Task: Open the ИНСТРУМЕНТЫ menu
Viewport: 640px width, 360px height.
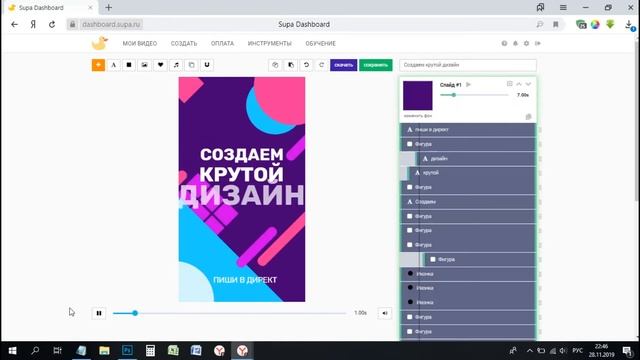Action: pos(269,43)
